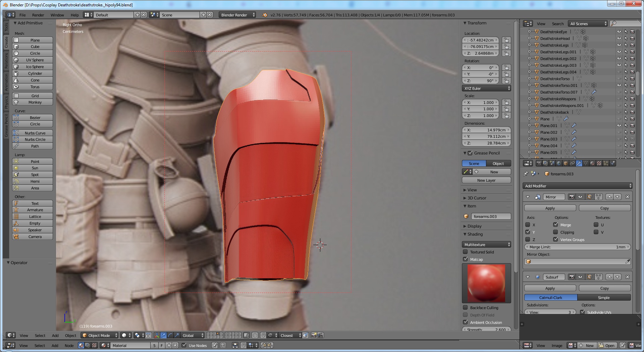The height and width of the screenshot is (352, 644).
Task: Enable the Clipping option
Action: (555, 232)
